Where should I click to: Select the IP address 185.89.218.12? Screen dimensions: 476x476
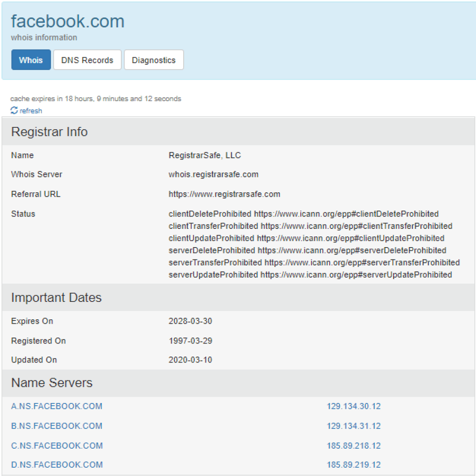pos(353,445)
